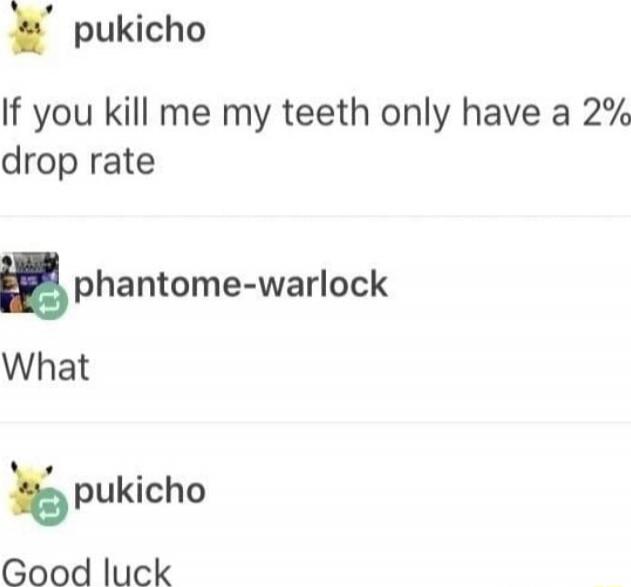This screenshot has width=631, height=587.
Task: Click the divider line below "What"
Action: (x=316, y=422)
